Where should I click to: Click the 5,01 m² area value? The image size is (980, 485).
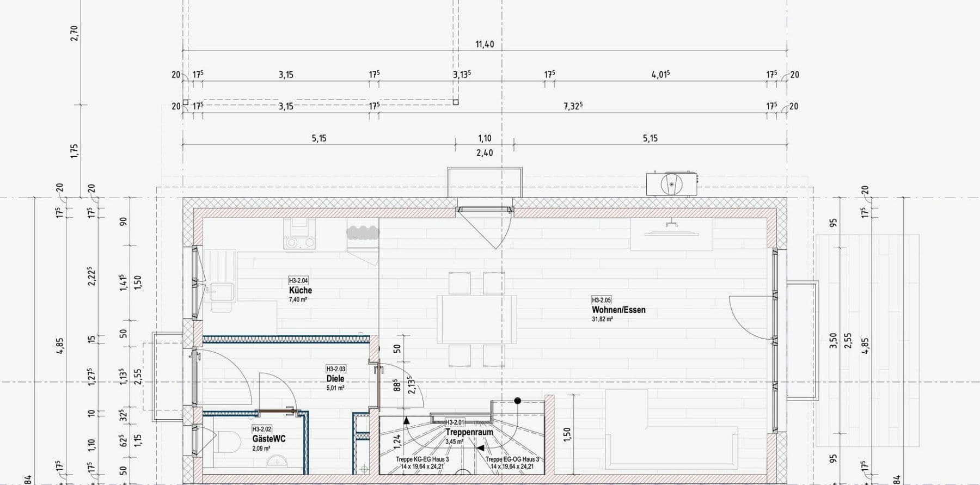pyautogui.click(x=335, y=388)
